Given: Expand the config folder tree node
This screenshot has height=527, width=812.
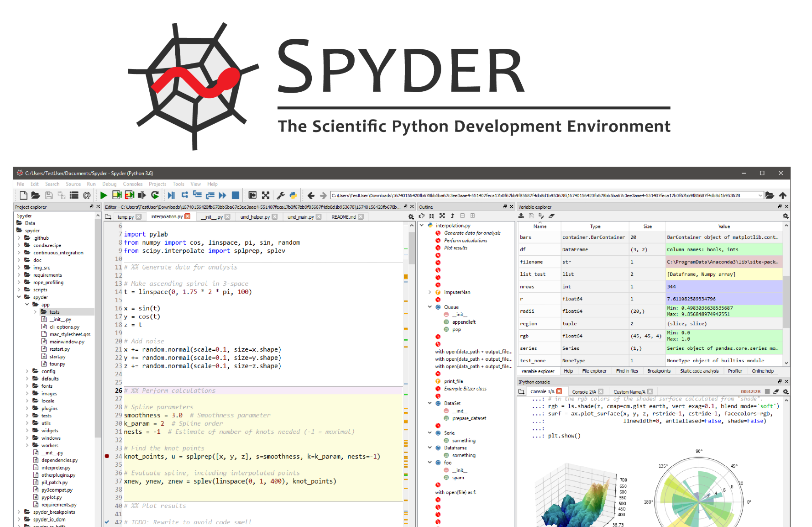Looking at the screenshot, I should (27, 371).
